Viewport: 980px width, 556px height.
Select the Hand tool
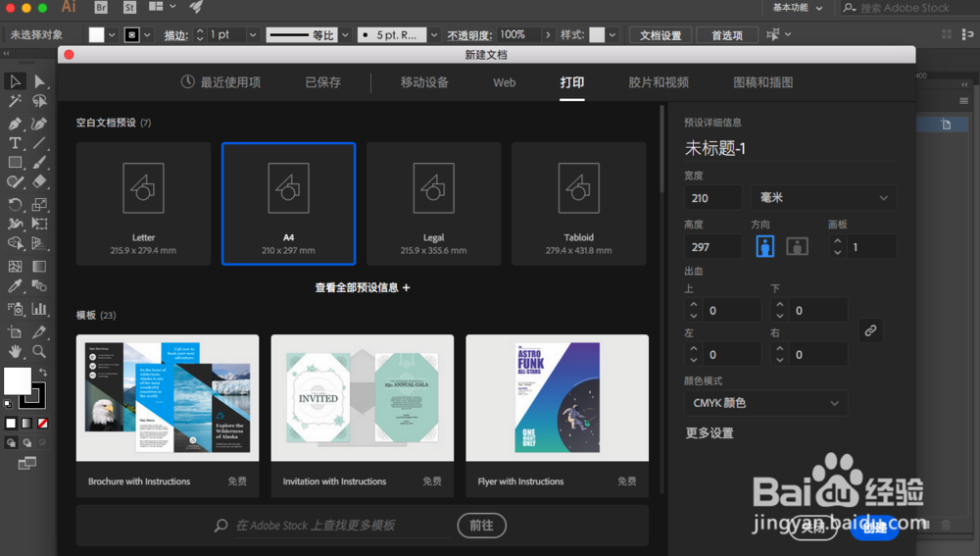click(15, 351)
